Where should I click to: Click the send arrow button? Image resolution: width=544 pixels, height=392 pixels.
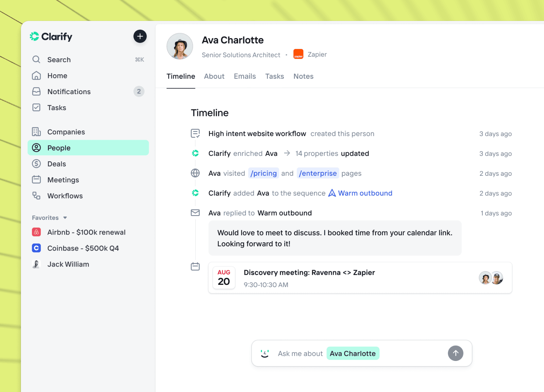click(x=455, y=353)
